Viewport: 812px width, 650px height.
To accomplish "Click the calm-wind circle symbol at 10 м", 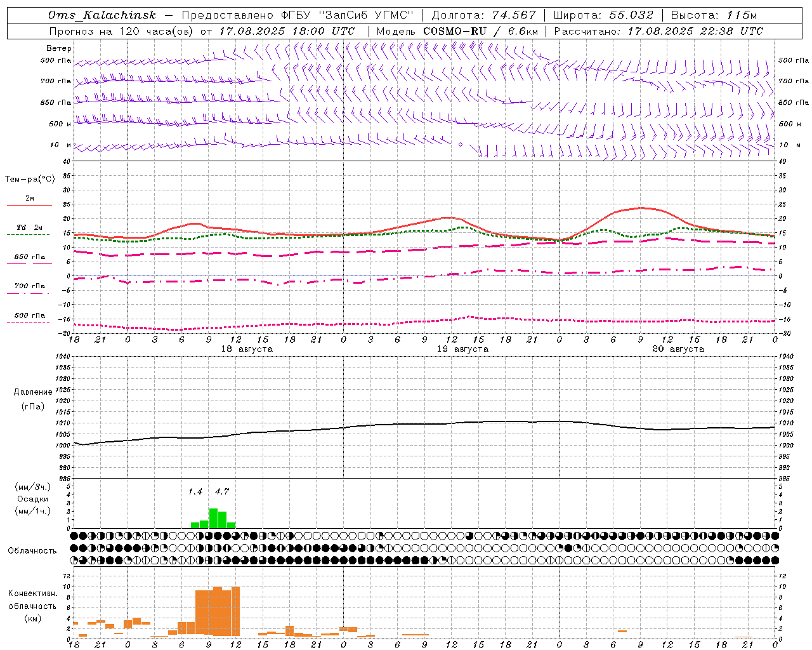I will pos(461,145).
